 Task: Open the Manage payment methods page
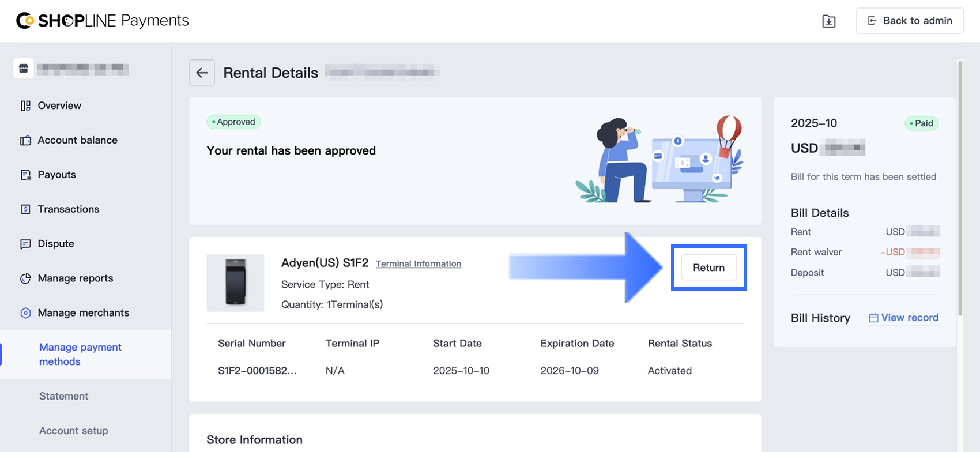pyautogui.click(x=80, y=354)
